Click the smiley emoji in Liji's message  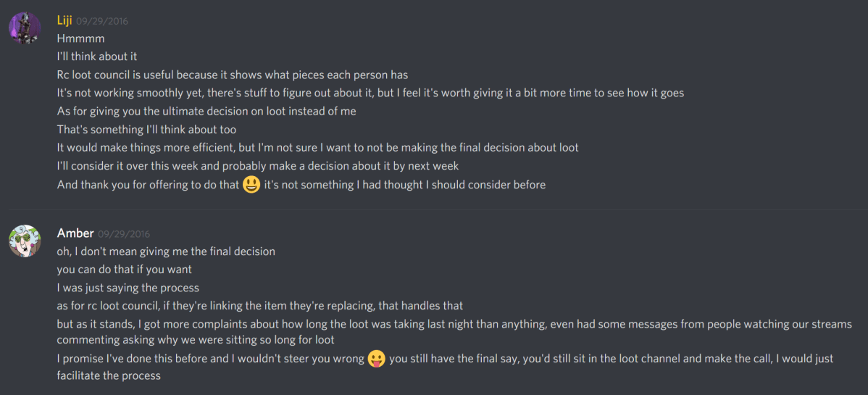coord(251,184)
